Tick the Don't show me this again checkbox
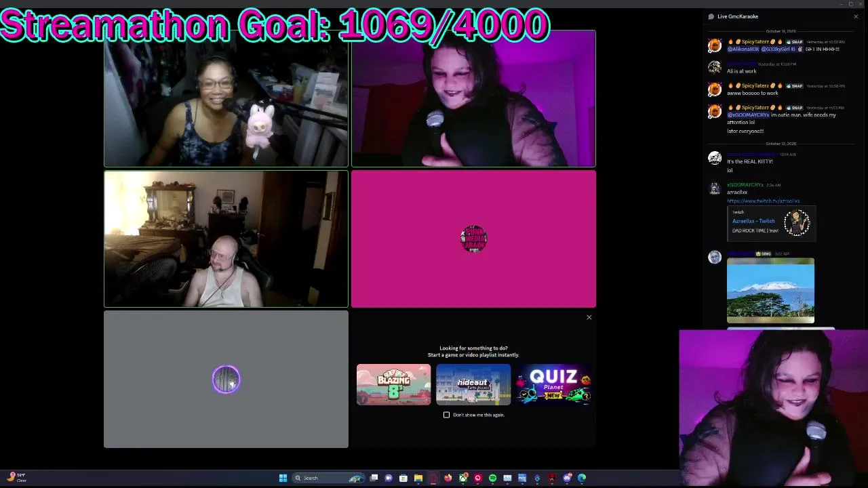 point(446,415)
